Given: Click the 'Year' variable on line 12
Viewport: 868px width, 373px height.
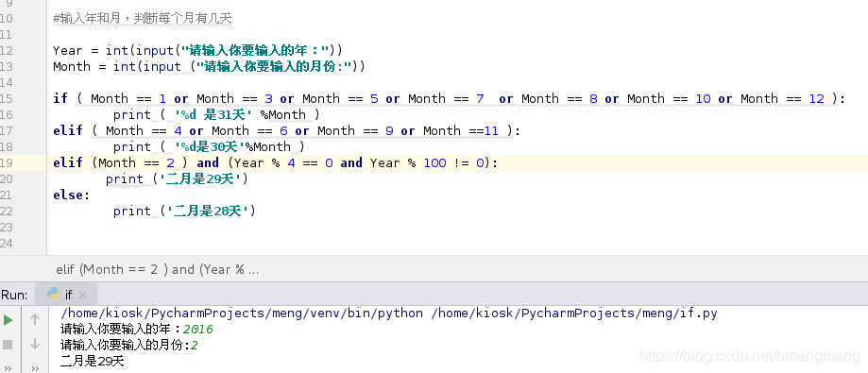Looking at the screenshot, I should click(x=68, y=50).
